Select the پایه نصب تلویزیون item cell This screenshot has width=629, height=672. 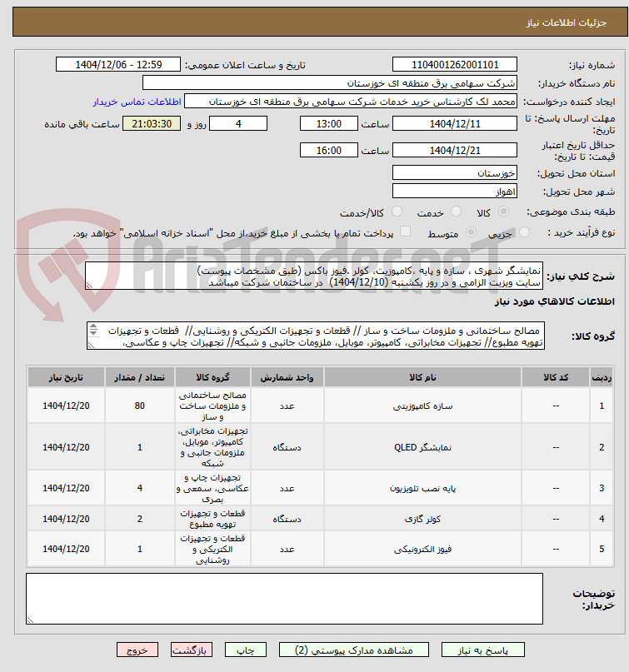[422, 488]
